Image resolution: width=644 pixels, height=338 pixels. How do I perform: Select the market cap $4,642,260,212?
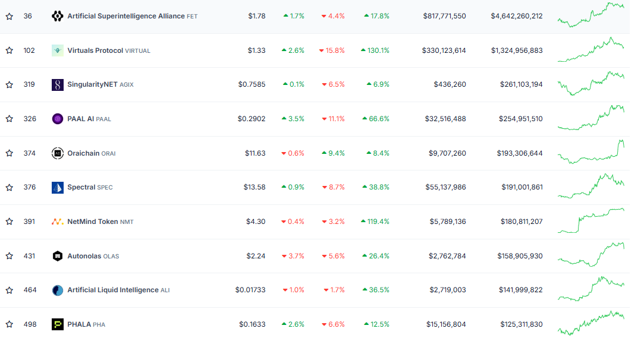coord(517,16)
